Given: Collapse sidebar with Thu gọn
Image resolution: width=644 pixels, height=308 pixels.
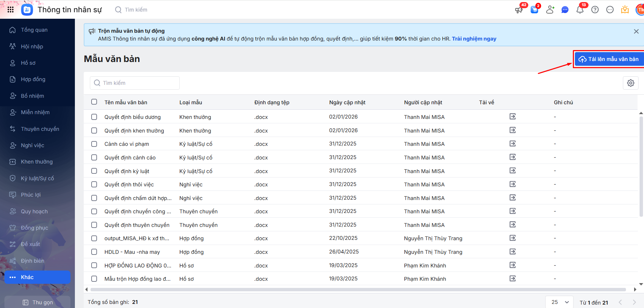Looking at the screenshot, I should point(37,302).
